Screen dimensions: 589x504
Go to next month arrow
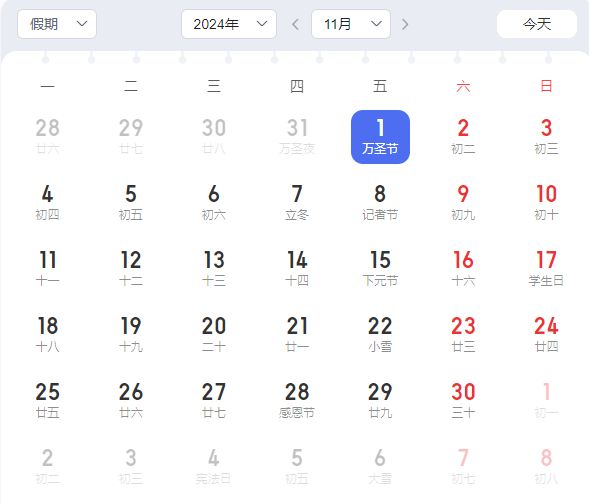point(405,24)
